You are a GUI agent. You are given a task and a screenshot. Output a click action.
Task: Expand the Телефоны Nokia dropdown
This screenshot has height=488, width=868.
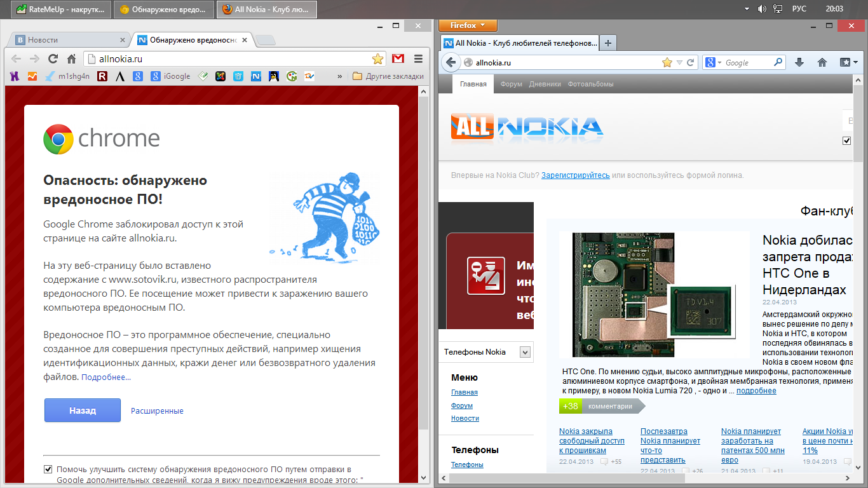coord(525,351)
